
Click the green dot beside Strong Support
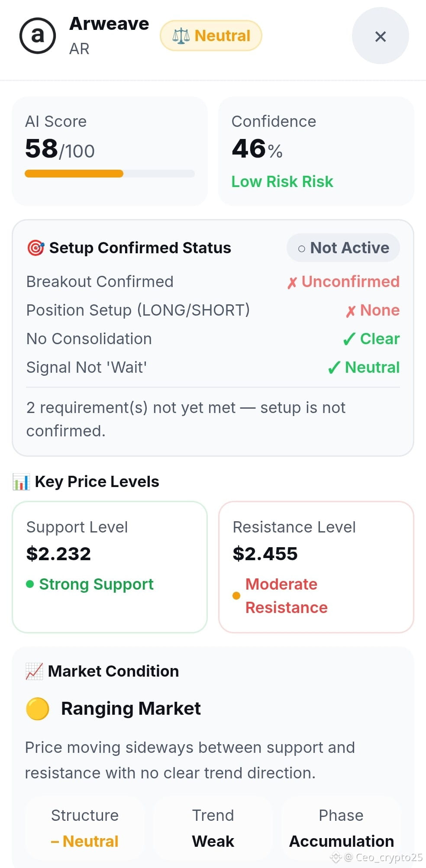[30, 584]
